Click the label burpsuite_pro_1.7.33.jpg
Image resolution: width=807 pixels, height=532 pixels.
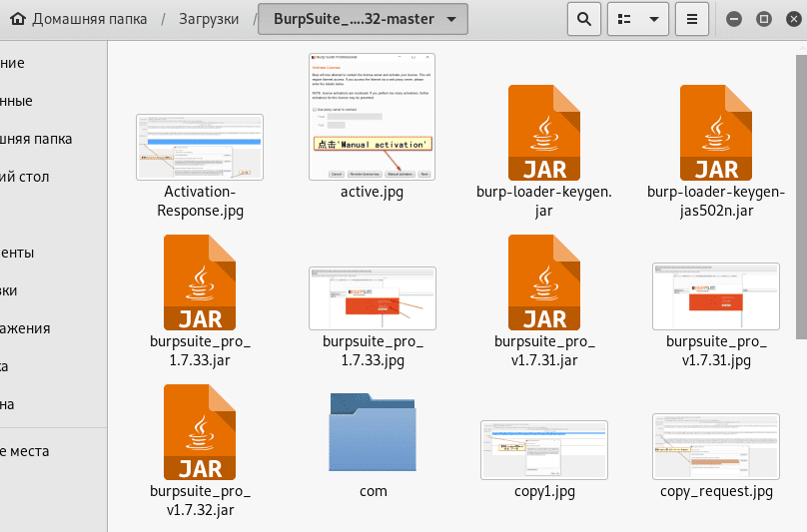pyautogui.click(x=373, y=351)
